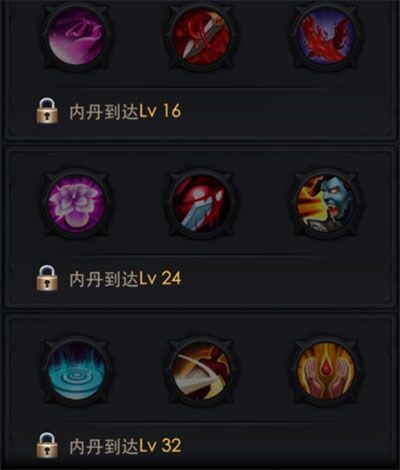400x470 pixels.
Task: Select the purple rose petal skill icon
Action: [x=77, y=37]
